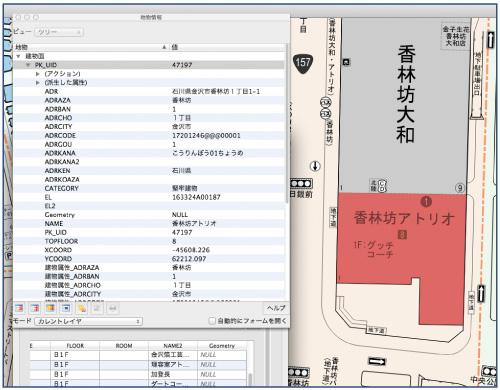The image size is (500, 390).
Task: Click the copy feature toolbar icon
Action: click(97, 308)
